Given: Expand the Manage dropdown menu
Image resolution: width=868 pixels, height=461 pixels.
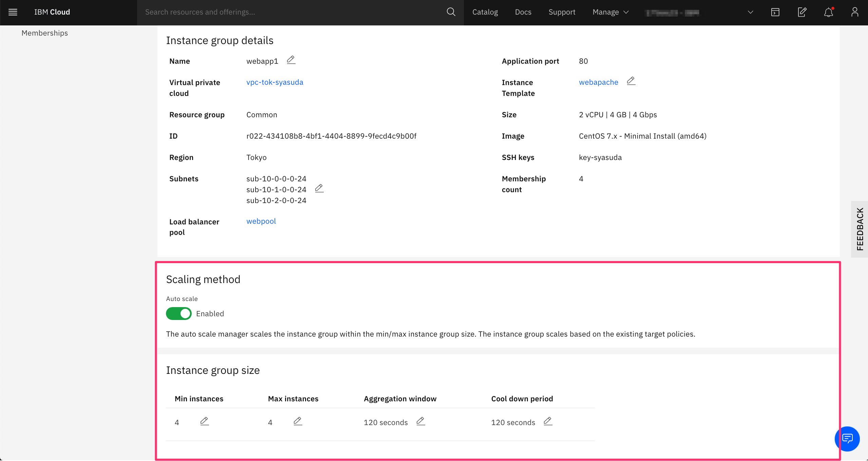Looking at the screenshot, I should point(610,12).
